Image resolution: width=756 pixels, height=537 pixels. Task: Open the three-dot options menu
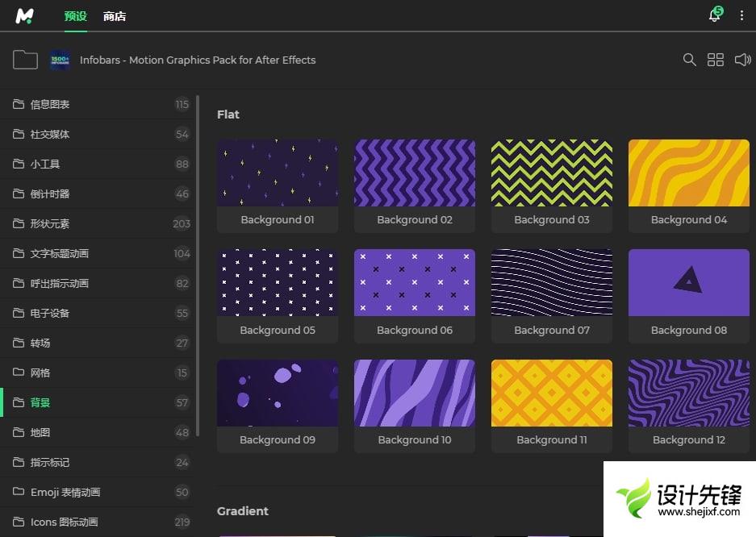tap(741, 15)
